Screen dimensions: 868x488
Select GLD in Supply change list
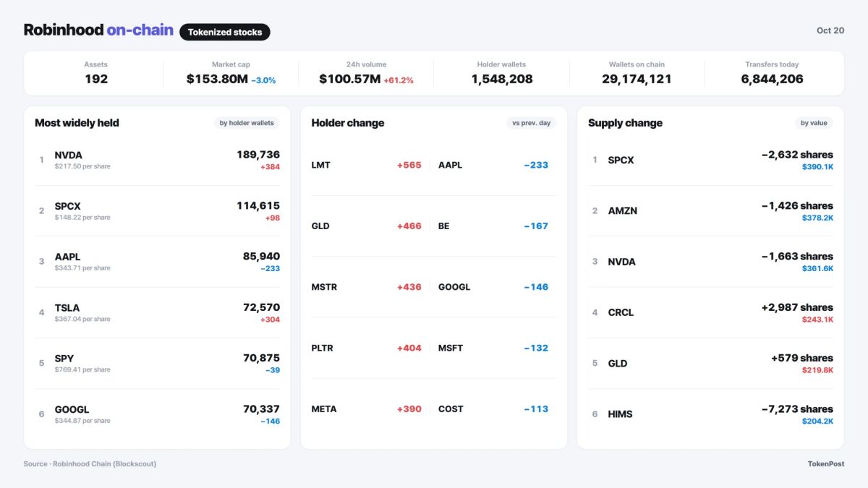coord(617,363)
